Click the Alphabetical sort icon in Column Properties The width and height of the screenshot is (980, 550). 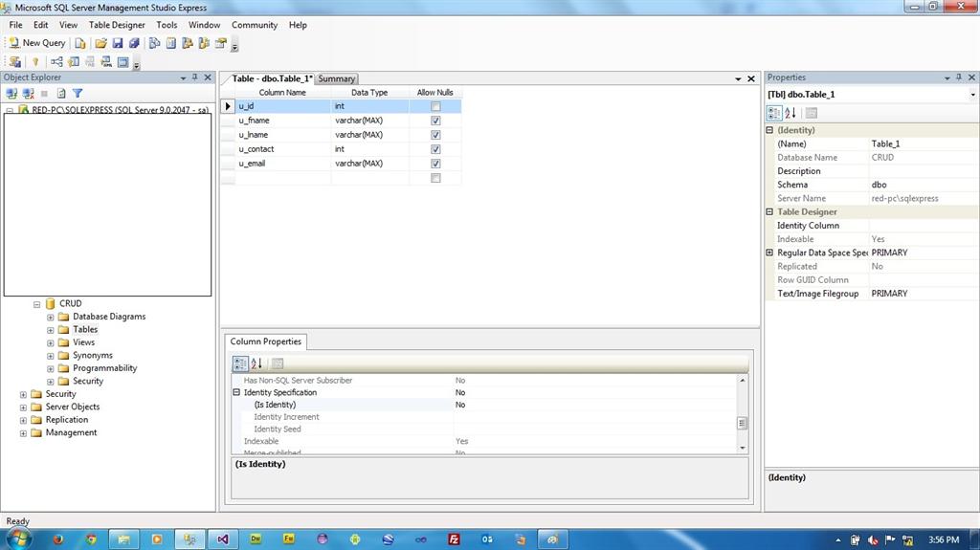256,363
